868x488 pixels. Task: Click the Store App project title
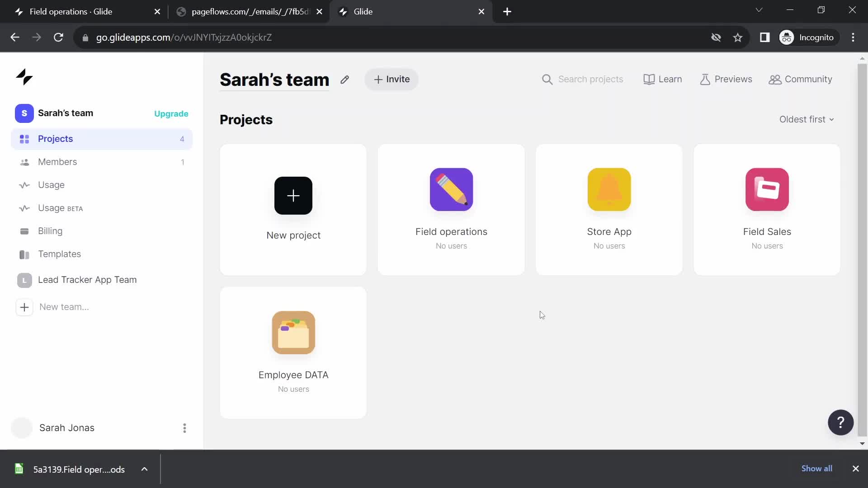(x=609, y=232)
